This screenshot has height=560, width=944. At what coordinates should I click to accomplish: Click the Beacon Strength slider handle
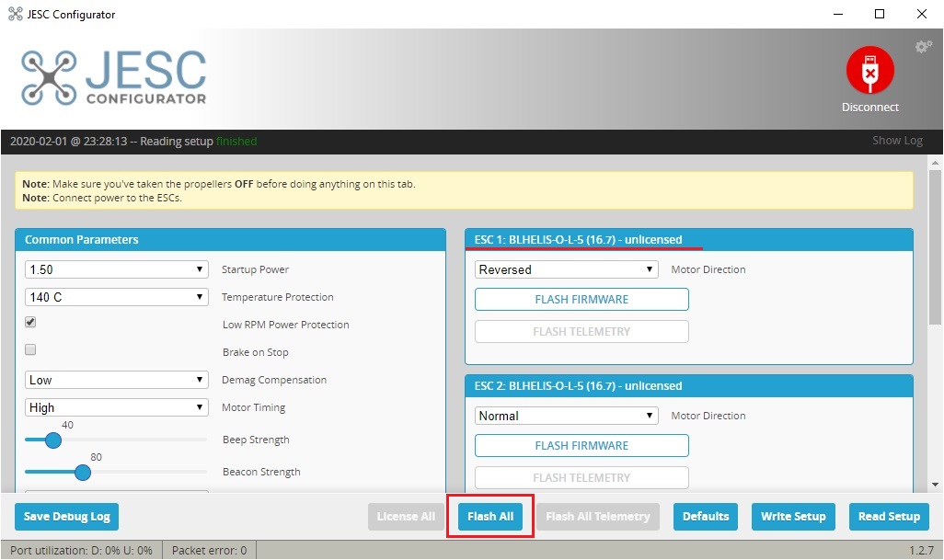point(83,472)
